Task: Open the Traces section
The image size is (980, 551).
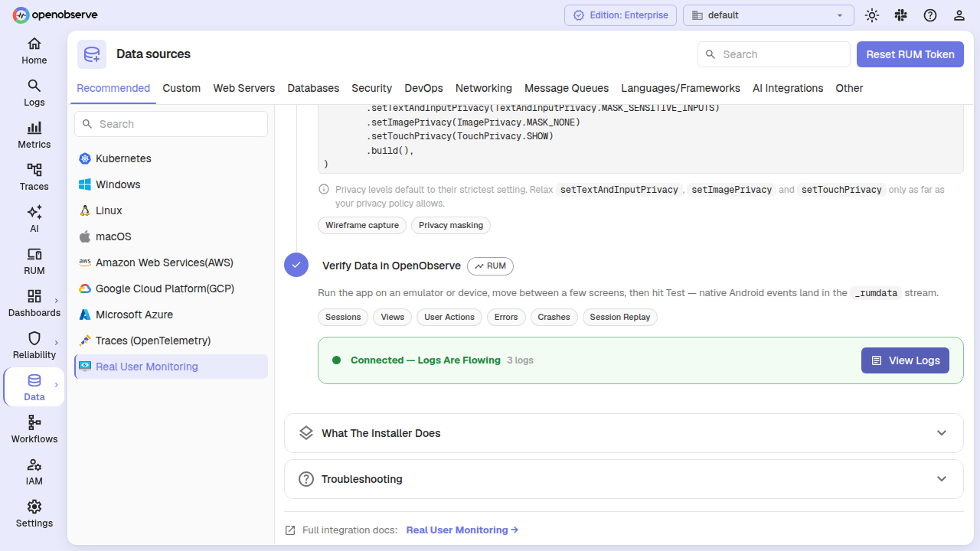Action: (x=34, y=178)
